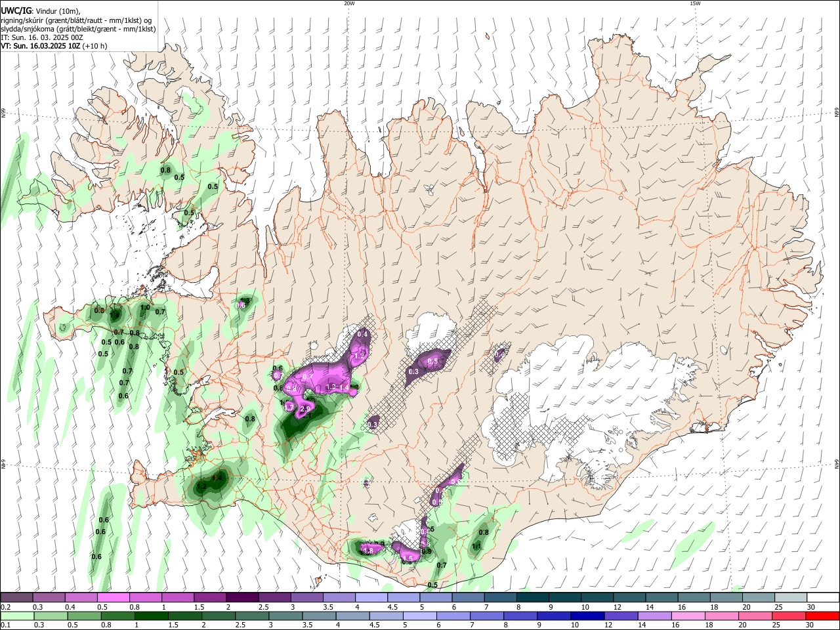Click the dark teal top-row swatch labeled 8
This screenshot has width=840, height=630.
tap(532, 598)
